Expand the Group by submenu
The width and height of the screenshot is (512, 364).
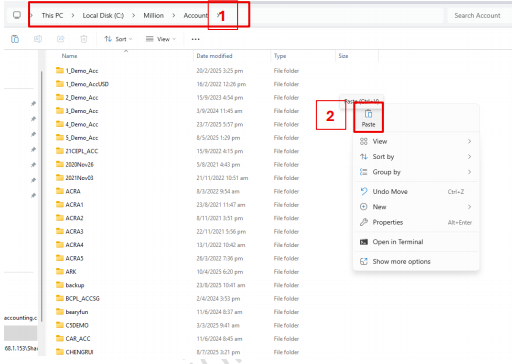tap(416, 172)
